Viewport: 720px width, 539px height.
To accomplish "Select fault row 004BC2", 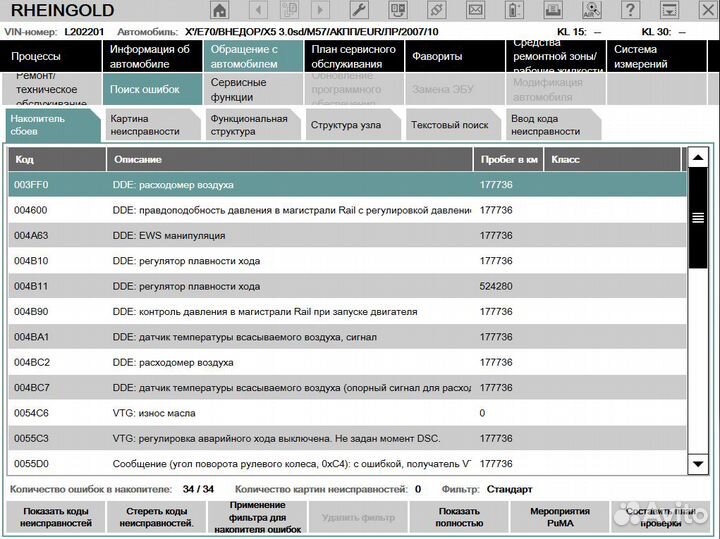I will point(347,362).
